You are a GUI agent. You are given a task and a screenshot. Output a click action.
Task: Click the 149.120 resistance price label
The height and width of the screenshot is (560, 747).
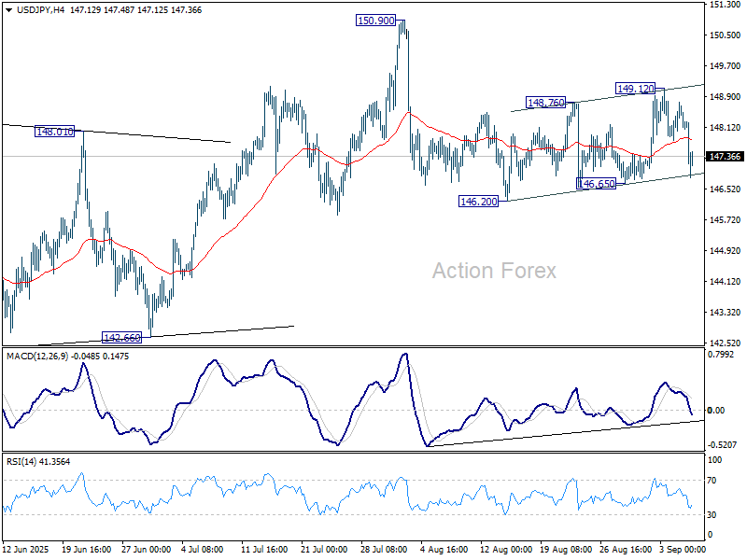point(636,89)
